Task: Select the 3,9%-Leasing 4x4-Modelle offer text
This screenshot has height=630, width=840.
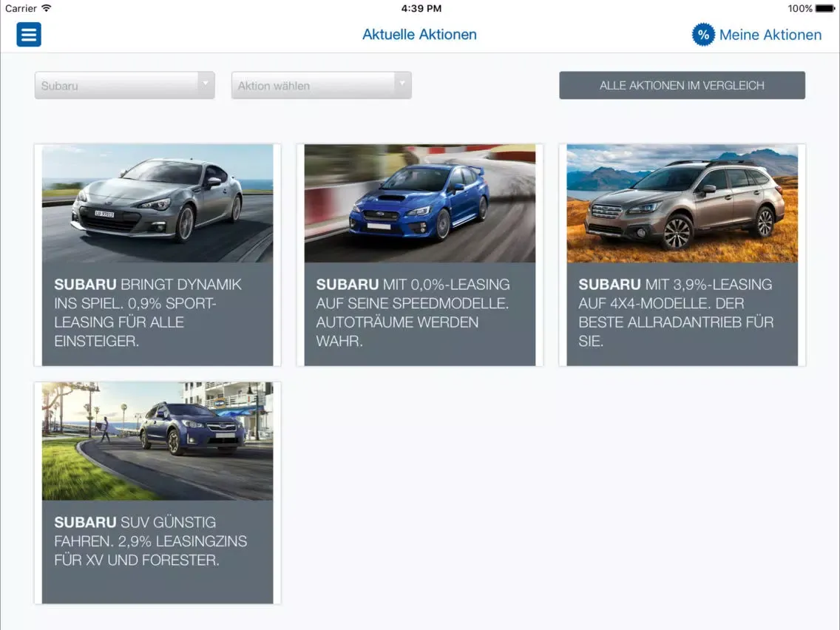Action: [x=676, y=312]
